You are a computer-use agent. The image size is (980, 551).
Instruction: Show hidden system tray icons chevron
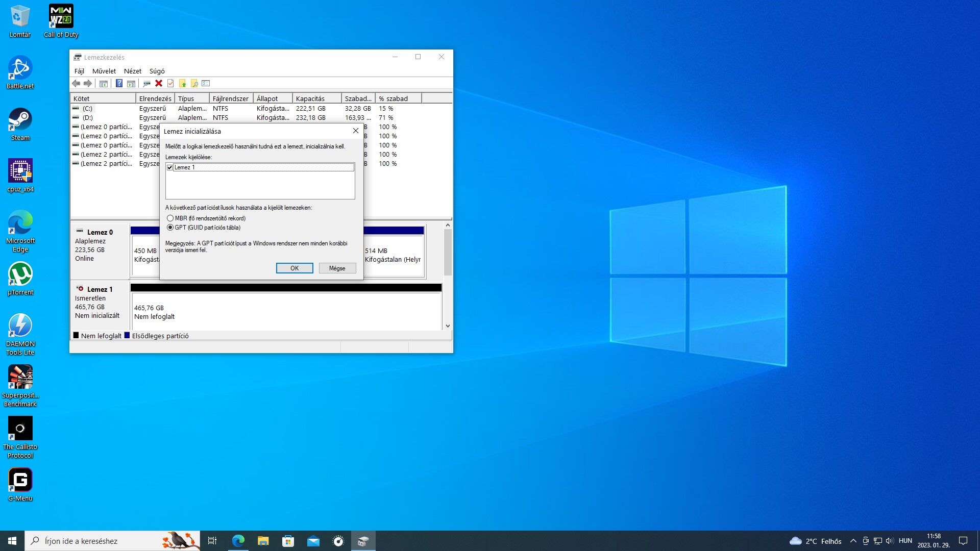tap(853, 541)
